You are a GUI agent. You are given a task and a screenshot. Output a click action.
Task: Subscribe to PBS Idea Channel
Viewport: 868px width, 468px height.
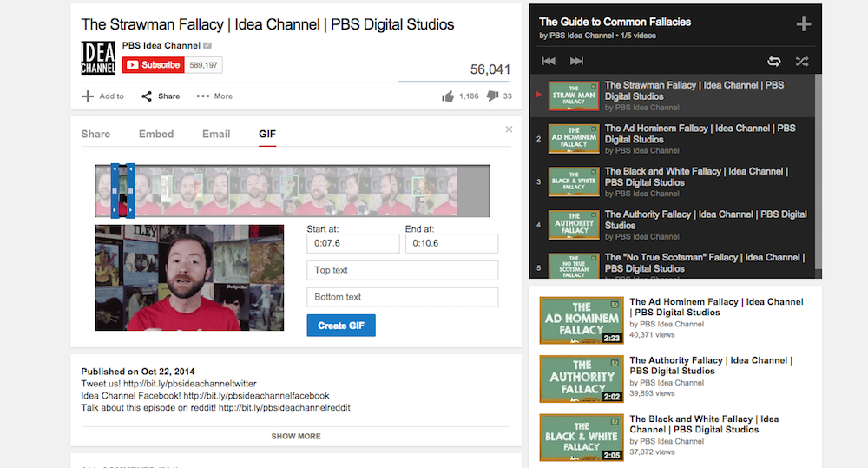click(153, 65)
